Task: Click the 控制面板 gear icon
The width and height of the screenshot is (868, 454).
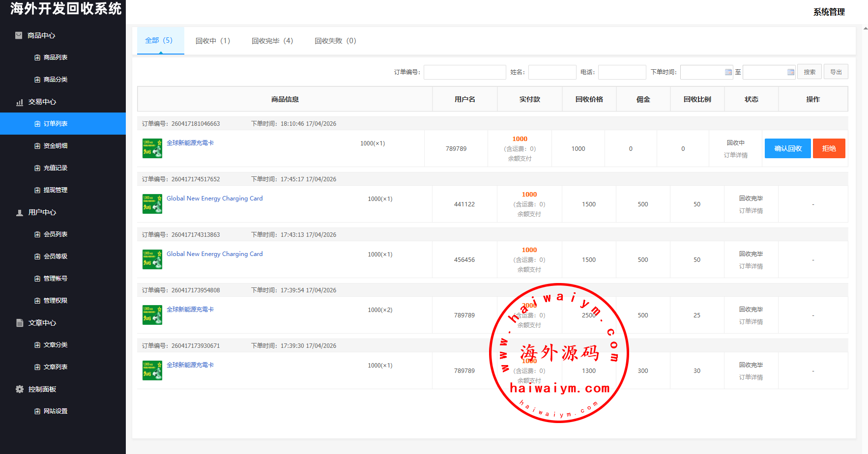Action: click(x=20, y=389)
